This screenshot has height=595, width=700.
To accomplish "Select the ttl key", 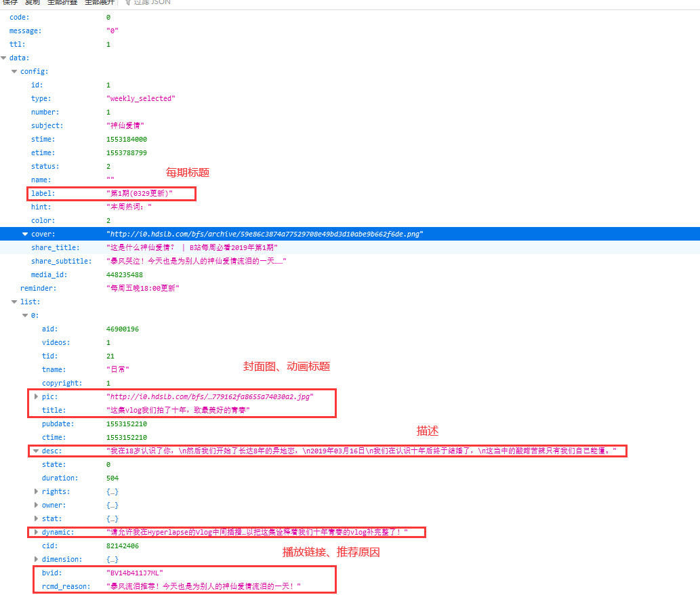I will click(18, 44).
